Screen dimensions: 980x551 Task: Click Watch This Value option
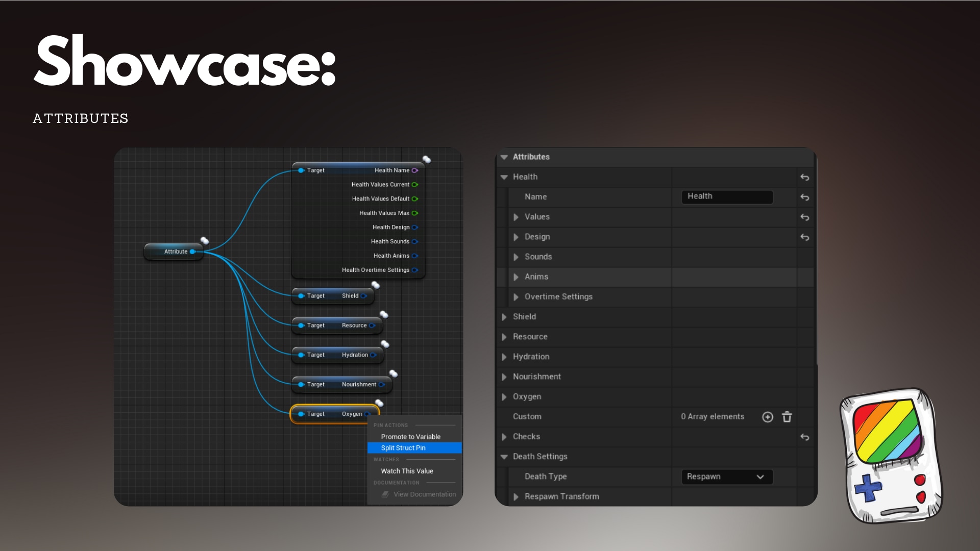pyautogui.click(x=407, y=471)
